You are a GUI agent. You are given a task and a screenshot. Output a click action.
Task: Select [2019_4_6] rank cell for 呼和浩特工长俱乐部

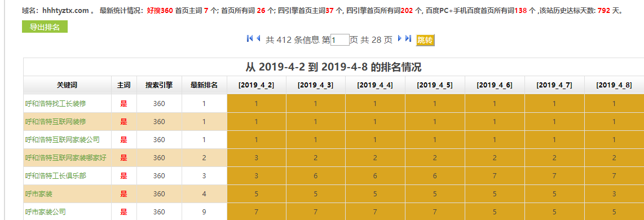point(495,176)
